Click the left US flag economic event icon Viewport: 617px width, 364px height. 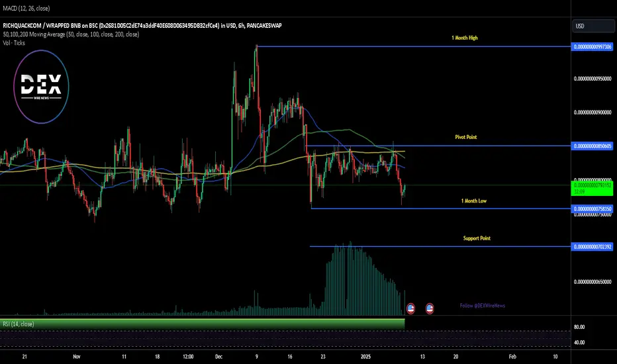coord(410,308)
